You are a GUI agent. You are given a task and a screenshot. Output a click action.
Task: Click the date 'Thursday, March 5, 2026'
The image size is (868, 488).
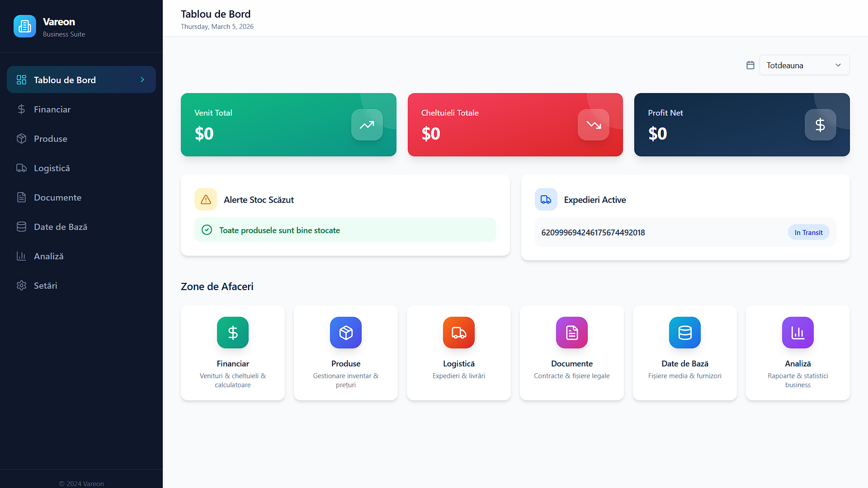(217, 27)
